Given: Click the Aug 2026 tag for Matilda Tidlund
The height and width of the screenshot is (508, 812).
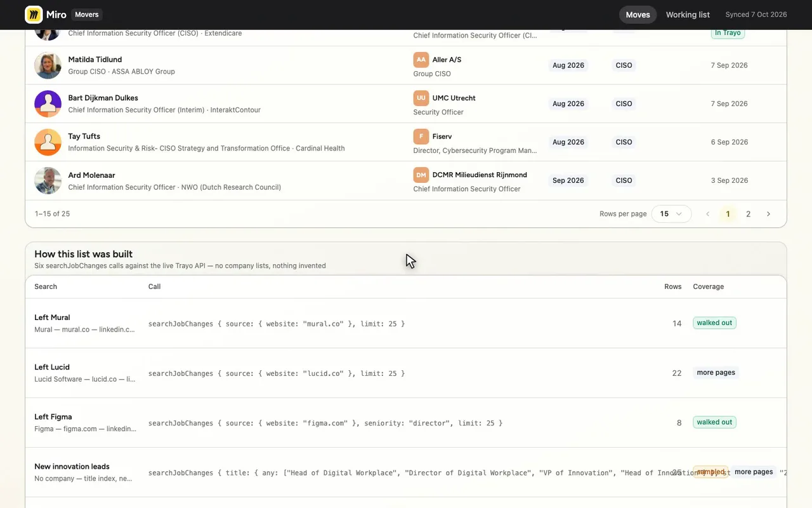Looking at the screenshot, I should pyautogui.click(x=568, y=65).
